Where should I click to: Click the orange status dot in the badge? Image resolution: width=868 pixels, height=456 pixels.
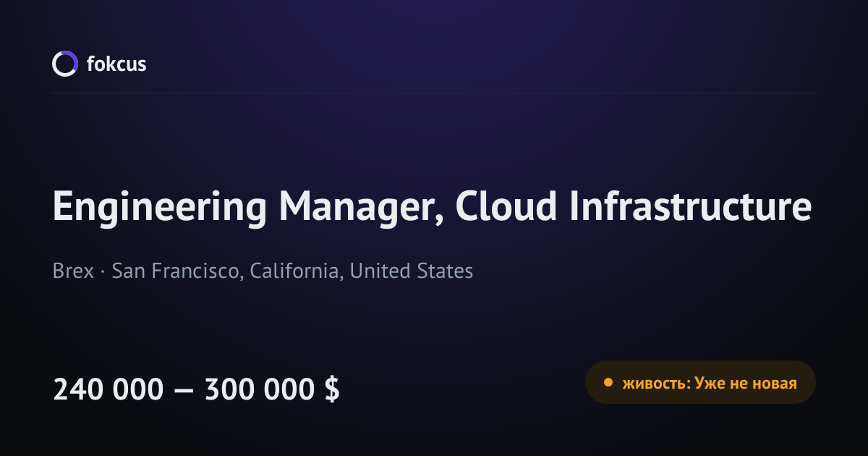click(608, 382)
